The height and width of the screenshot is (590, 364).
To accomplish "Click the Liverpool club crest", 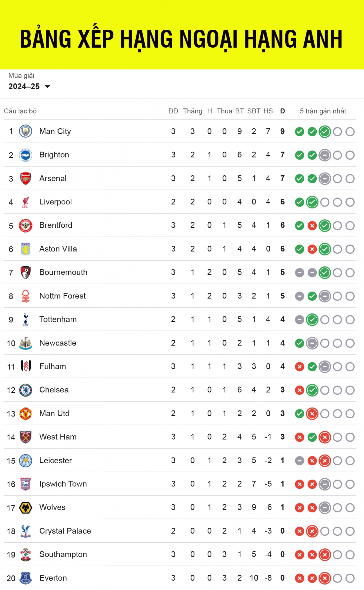I will (25, 202).
